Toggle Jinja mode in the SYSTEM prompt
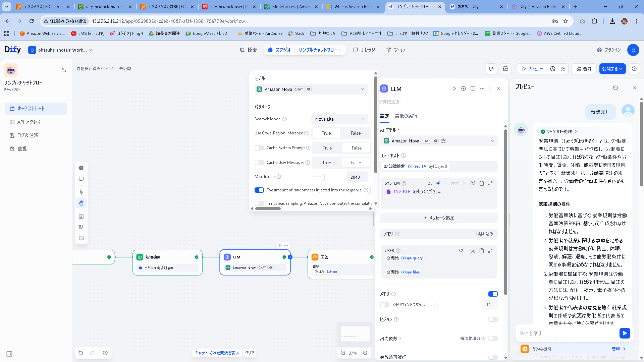Image resolution: width=644 pixels, height=362 pixels. pos(462,183)
